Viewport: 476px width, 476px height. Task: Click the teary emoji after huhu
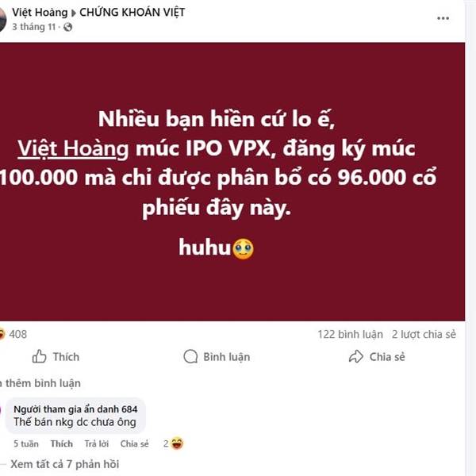(243, 249)
